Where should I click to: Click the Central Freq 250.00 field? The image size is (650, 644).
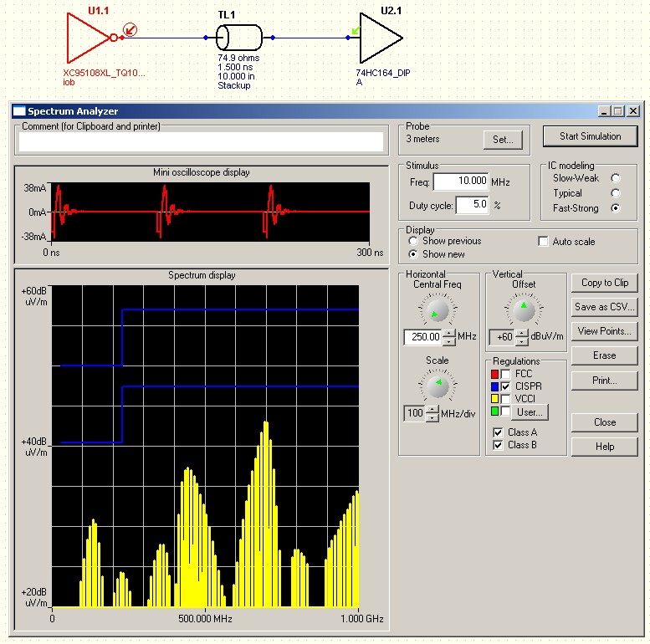422,337
